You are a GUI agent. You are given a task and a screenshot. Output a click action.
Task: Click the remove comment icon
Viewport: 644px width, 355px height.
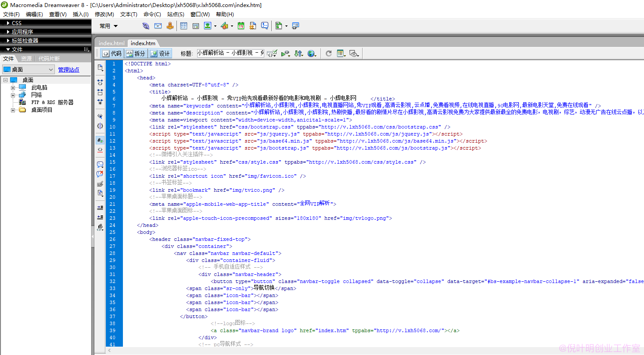click(x=100, y=174)
